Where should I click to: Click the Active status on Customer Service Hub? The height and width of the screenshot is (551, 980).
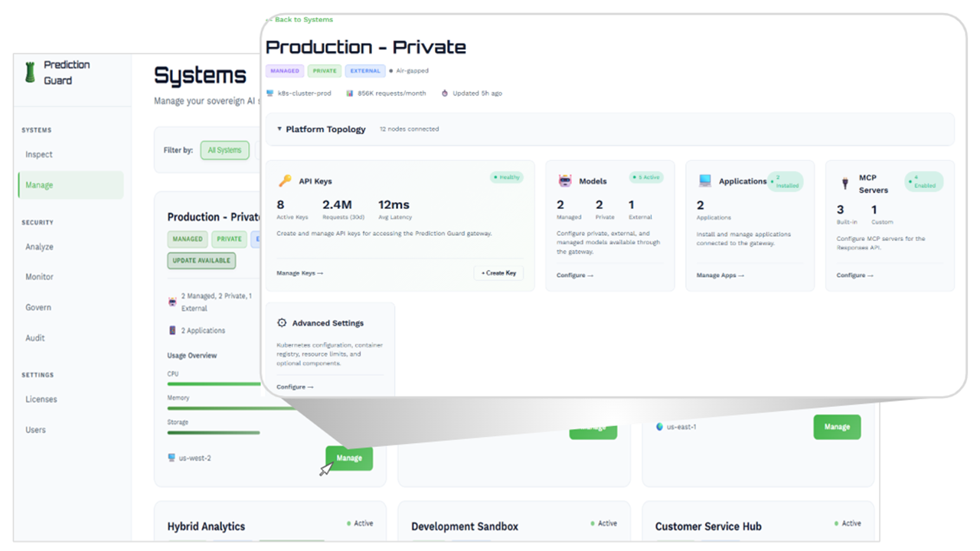[x=848, y=523]
